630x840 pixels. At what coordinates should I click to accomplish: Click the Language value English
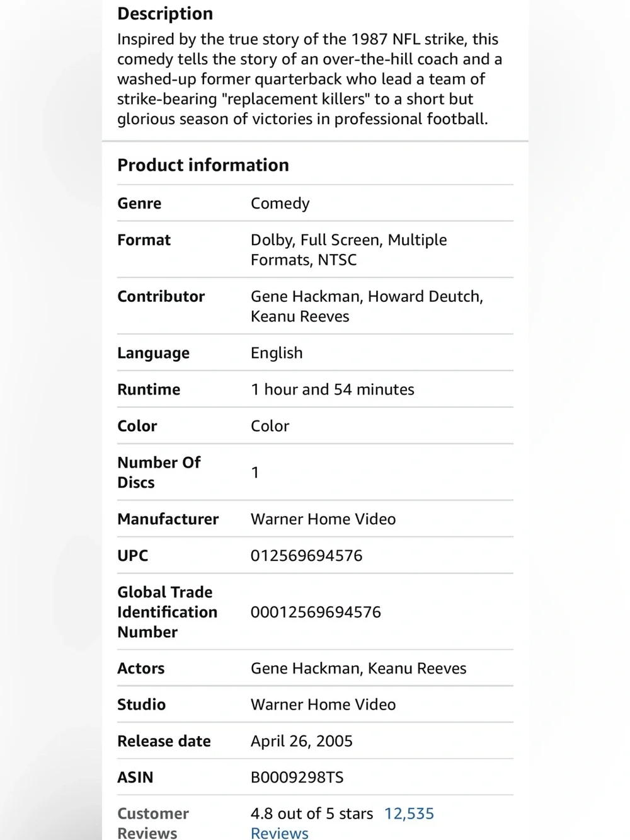click(277, 353)
